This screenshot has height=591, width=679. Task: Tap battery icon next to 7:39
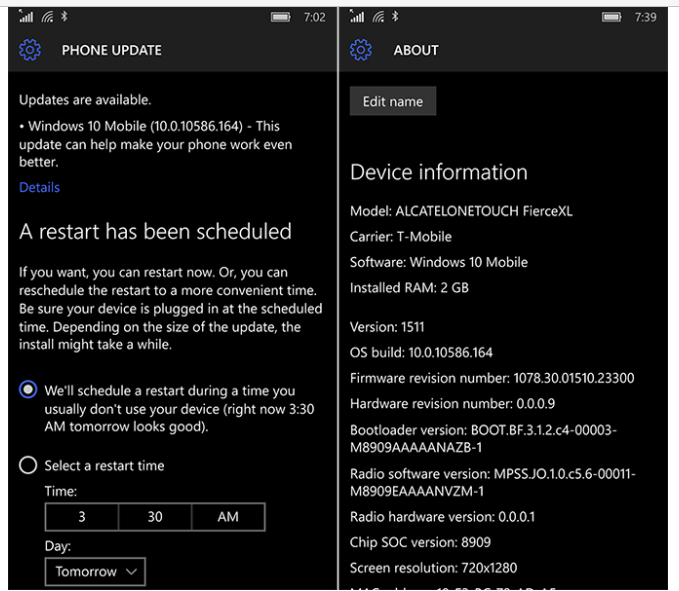click(x=611, y=17)
